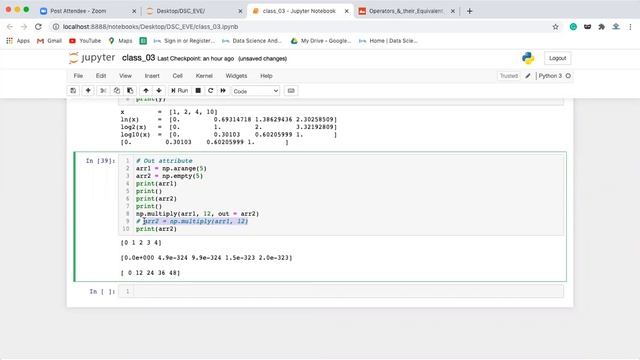Open the Sign in or Register bookmark

tap(184, 41)
